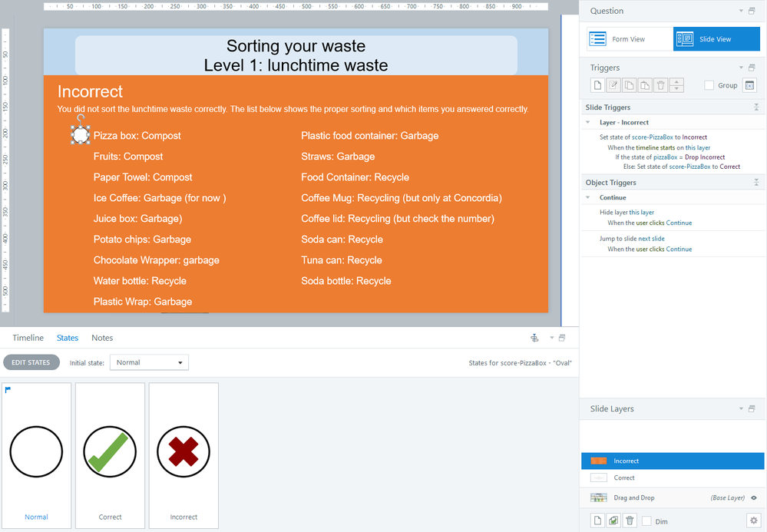Select the score-PizzaBox oval on slide

(x=81, y=135)
